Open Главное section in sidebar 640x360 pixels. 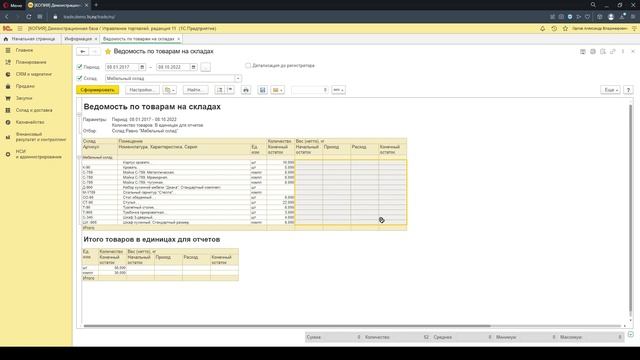24,50
